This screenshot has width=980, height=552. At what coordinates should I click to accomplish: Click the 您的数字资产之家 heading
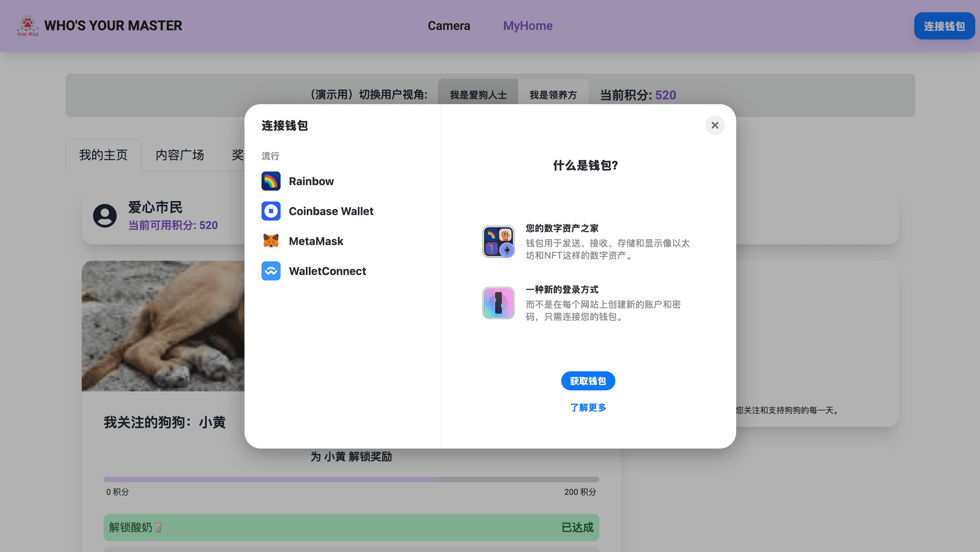(562, 228)
